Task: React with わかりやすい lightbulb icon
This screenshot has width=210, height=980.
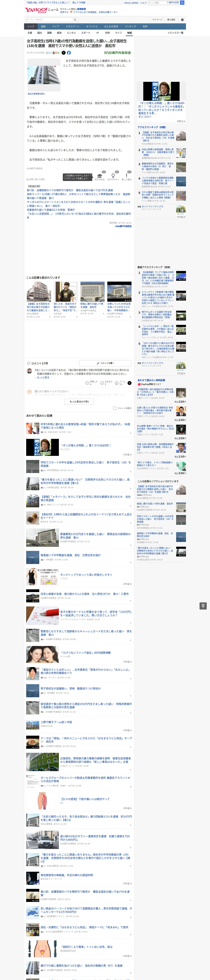Action: point(113,176)
